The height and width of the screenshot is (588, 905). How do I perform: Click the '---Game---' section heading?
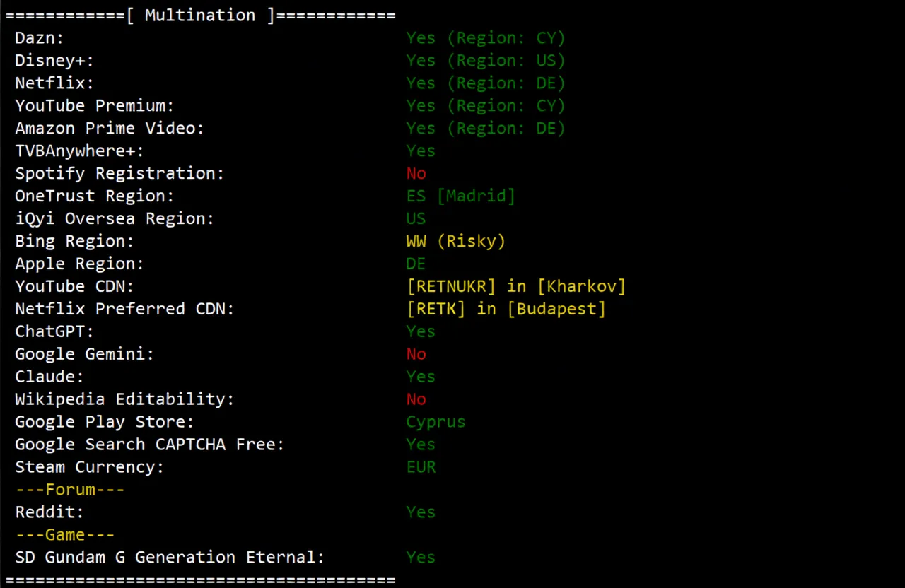click(65, 535)
